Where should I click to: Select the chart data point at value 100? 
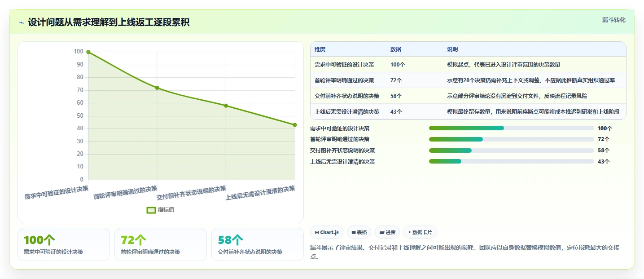pos(88,52)
